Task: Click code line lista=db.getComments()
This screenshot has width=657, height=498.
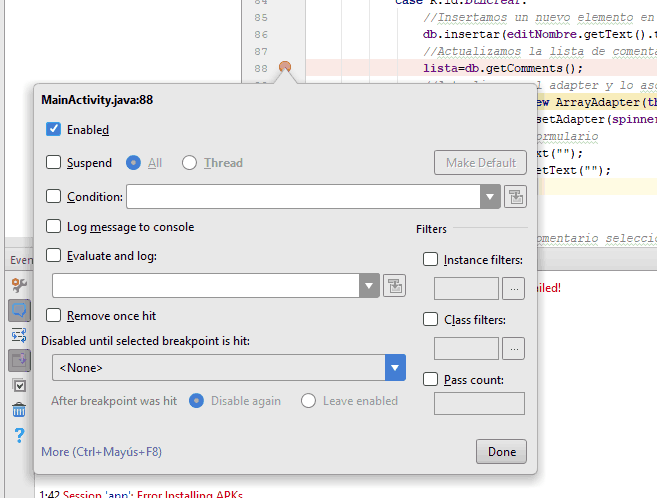Action: coord(503,68)
